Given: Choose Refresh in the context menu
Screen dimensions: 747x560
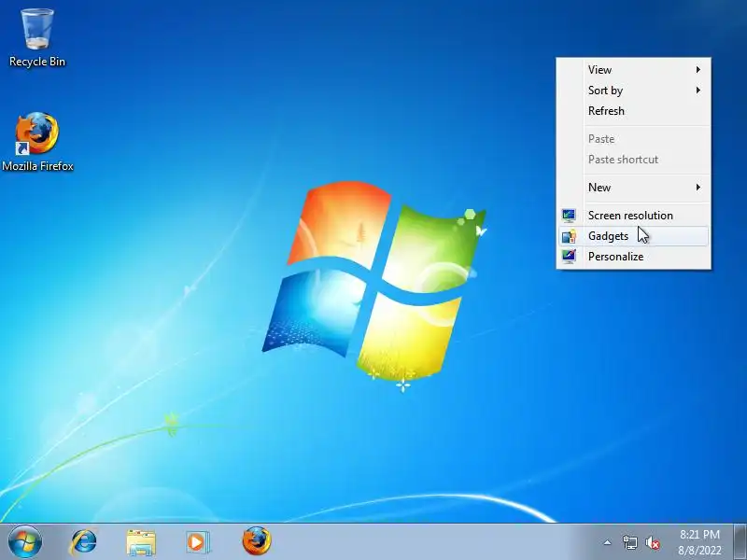Looking at the screenshot, I should click(634, 110).
